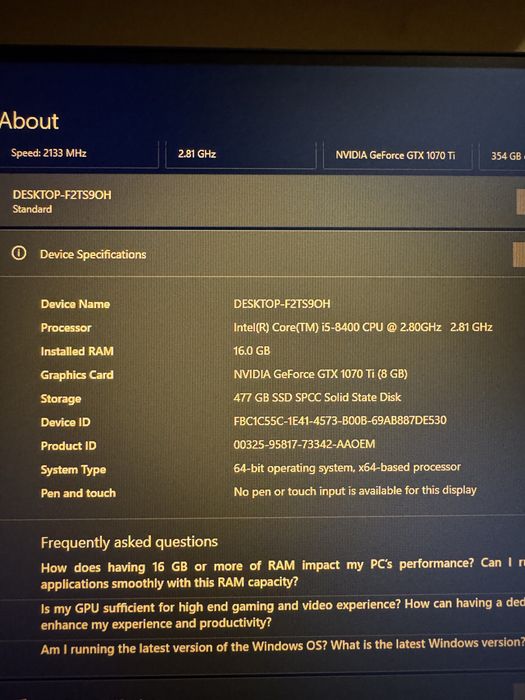Open the GPU high end gaming question
Viewport: 525px width, 700px height.
[283, 615]
